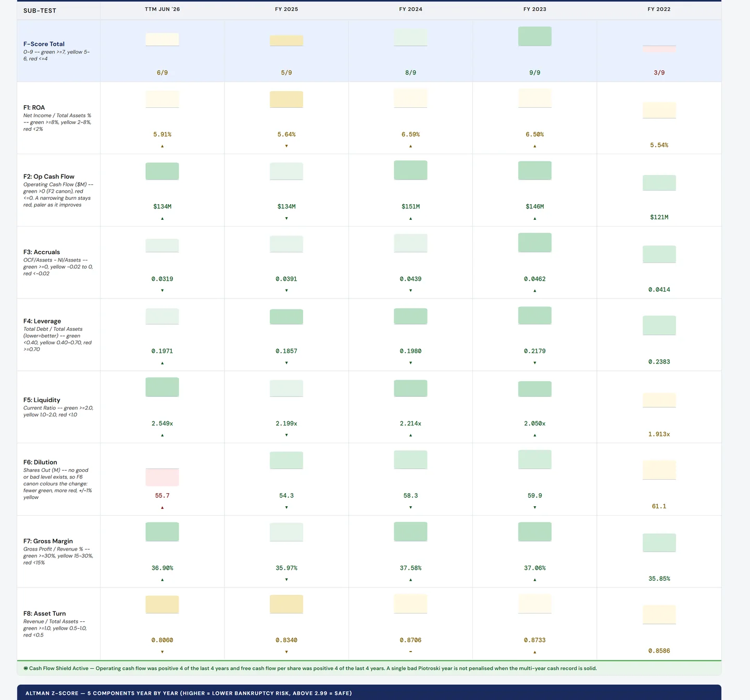Image resolution: width=750 pixels, height=700 pixels.
Task: Select the FY 2022 column header
Action: (659, 9)
